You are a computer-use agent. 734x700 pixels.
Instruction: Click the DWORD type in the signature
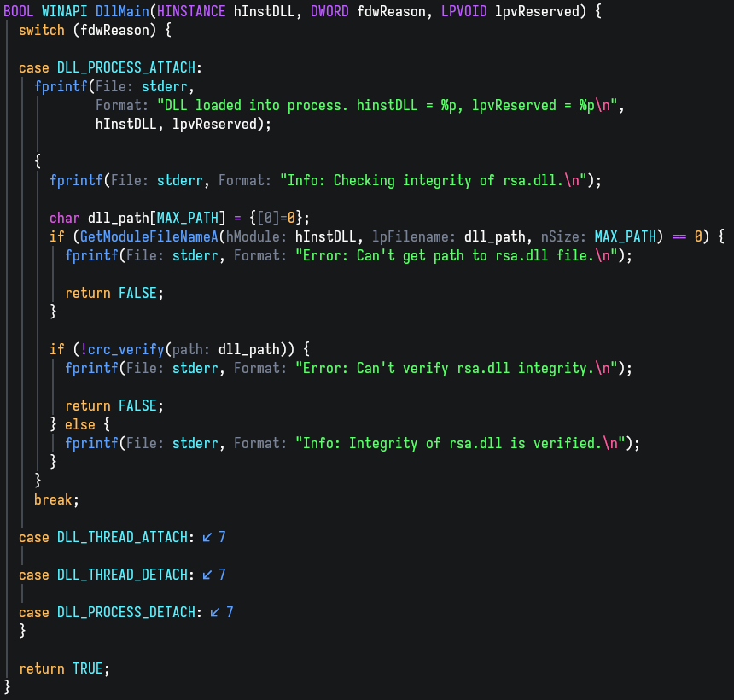[x=329, y=11]
